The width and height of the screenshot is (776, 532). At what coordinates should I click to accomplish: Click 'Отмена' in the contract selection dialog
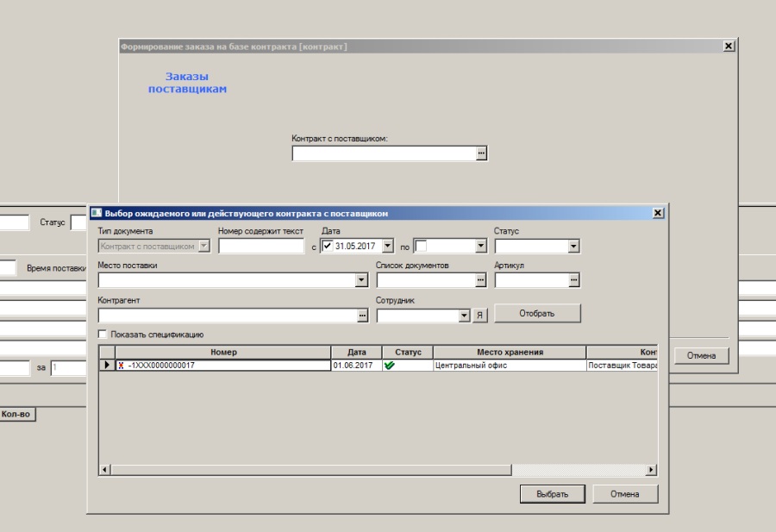625,494
